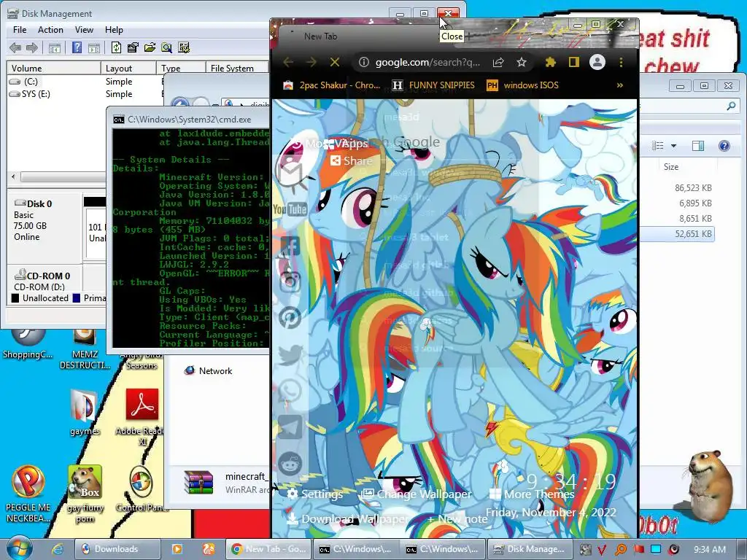
Task: Open the File menu in Disk Management
Action: tap(20, 29)
